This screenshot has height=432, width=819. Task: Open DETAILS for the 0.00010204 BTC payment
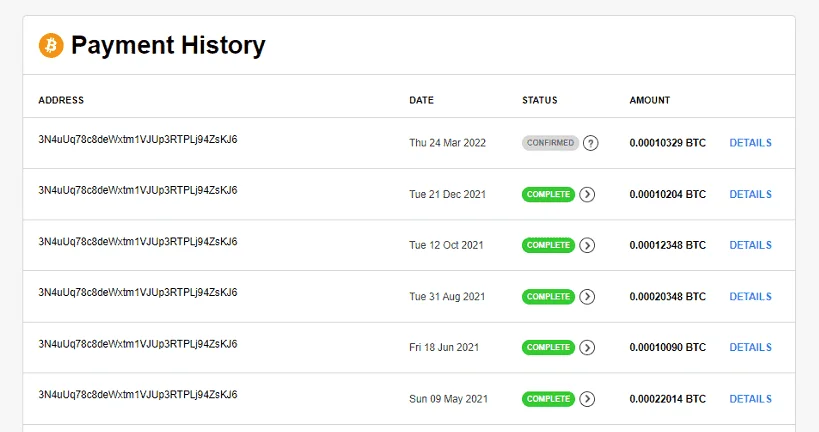(751, 194)
